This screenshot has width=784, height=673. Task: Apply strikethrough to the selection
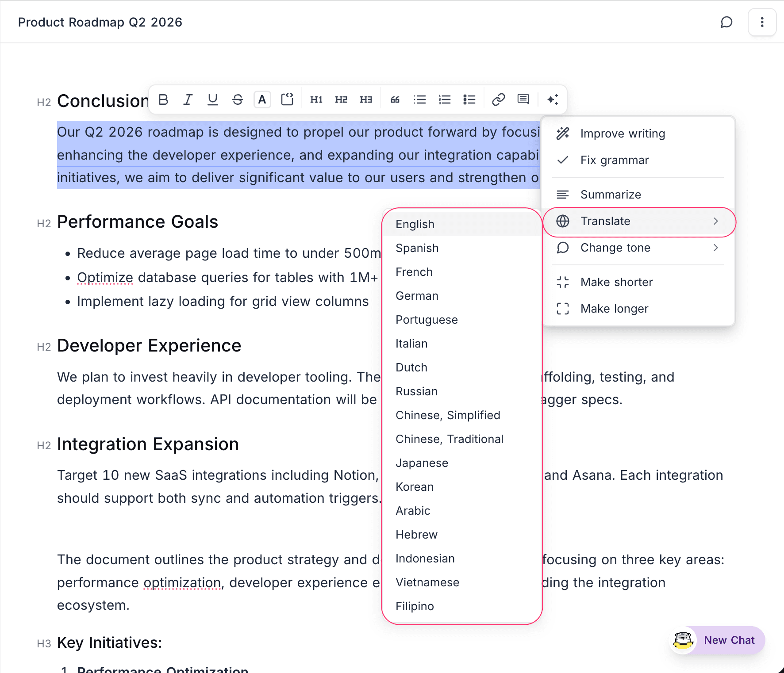coord(238,99)
